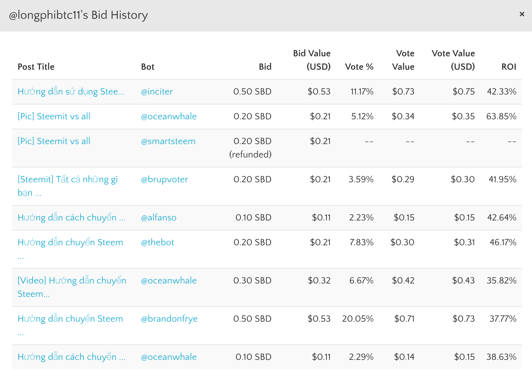This screenshot has width=532, height=392.
Task: Open the 'Hướng dẫn sử dụng Stee...' post link
Action: (x=71, y=91)
